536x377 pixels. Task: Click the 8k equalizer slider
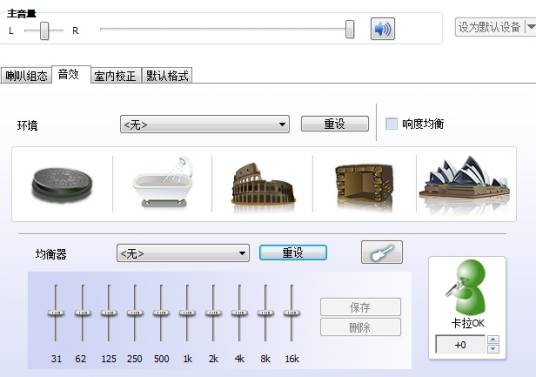tap(266, 313)
